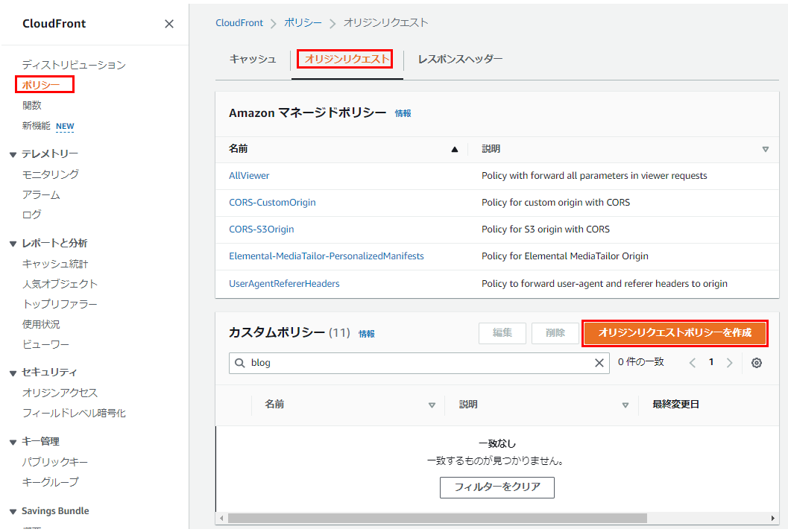
Task: Click the CloudFront breadcrumb link
Action: [x=239, y=23]
